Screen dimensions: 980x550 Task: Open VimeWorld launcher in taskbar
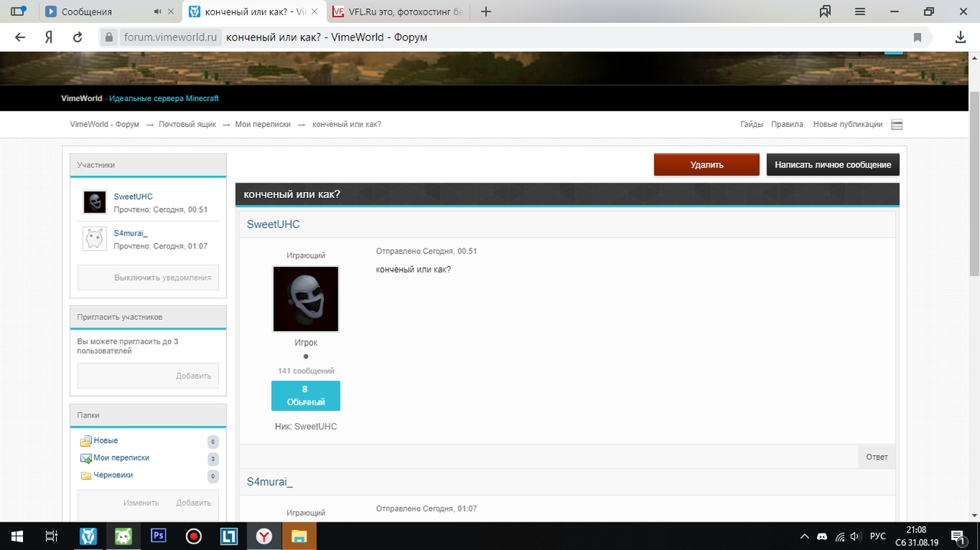click(x=88, y=536)
